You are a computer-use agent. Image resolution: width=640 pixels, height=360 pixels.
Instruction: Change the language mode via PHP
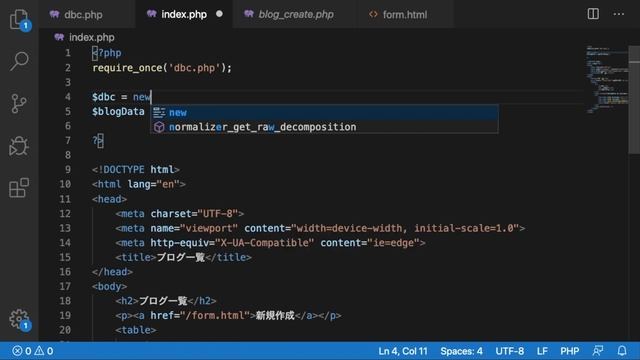click(569, 351)
